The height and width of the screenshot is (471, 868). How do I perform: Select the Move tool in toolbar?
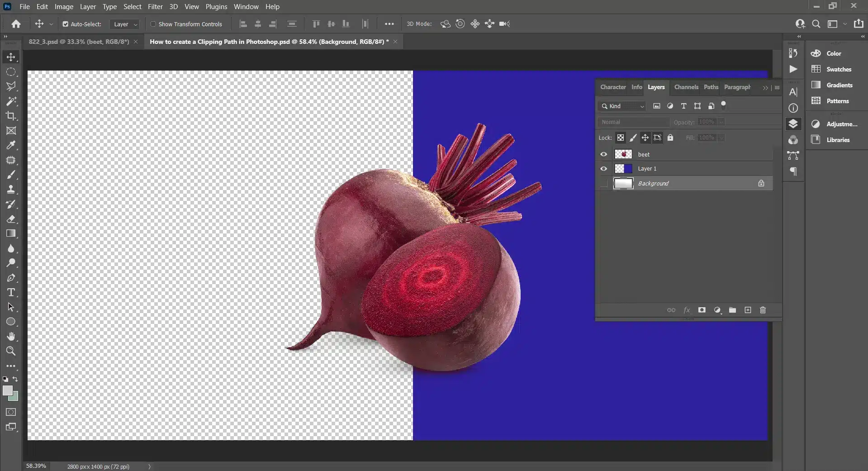(x=11, y=57)
